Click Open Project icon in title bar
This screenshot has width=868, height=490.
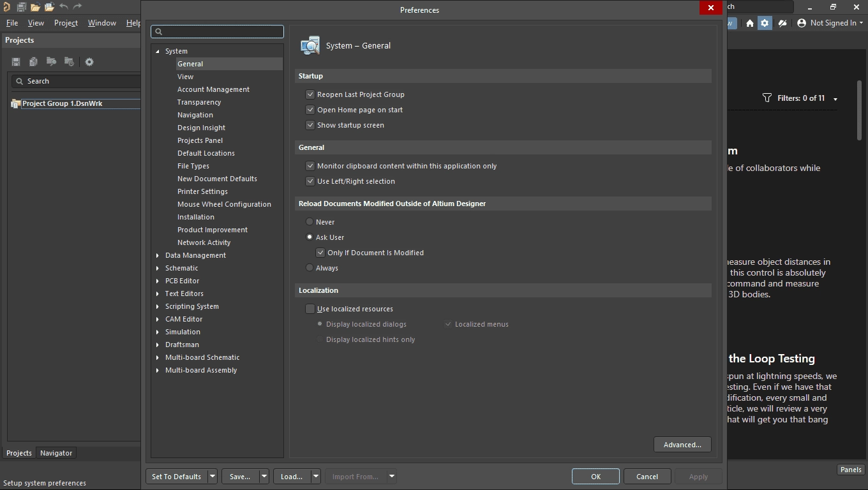point(49,7)
